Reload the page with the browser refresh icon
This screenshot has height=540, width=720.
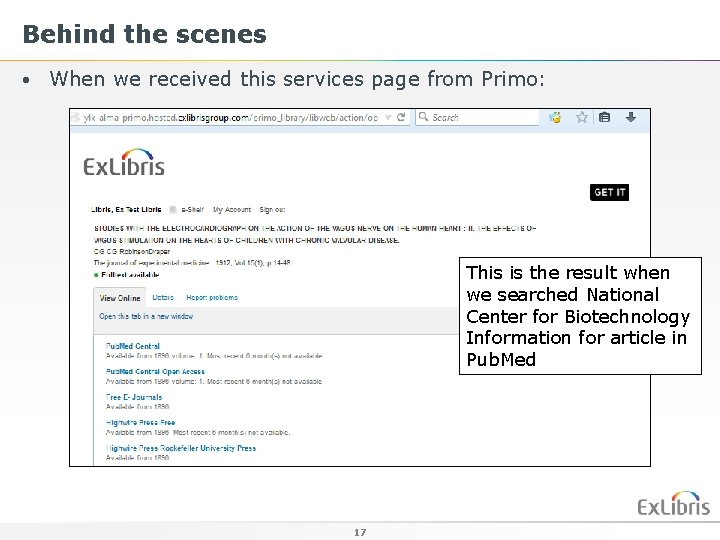[401, 117]
